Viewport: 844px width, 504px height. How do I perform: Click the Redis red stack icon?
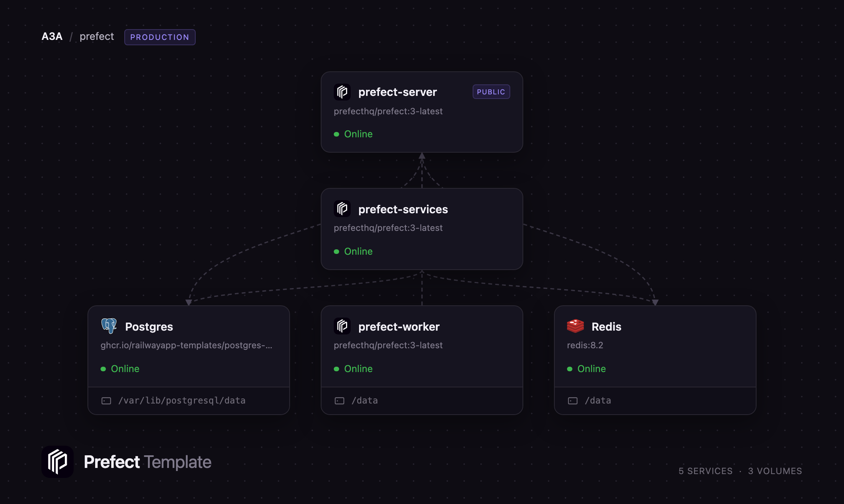coord(575,326)
